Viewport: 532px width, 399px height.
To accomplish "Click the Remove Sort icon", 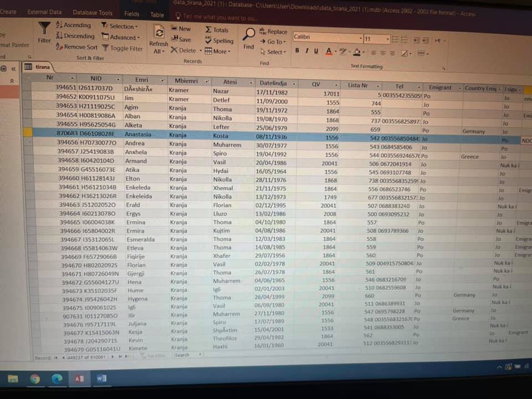I will 76,48.
